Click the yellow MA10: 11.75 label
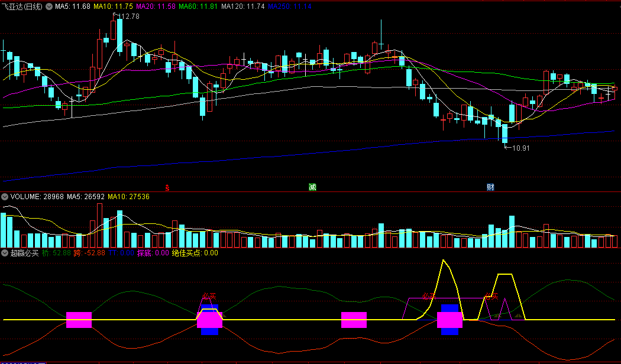The image size is (621, 364). coord(113,6)
